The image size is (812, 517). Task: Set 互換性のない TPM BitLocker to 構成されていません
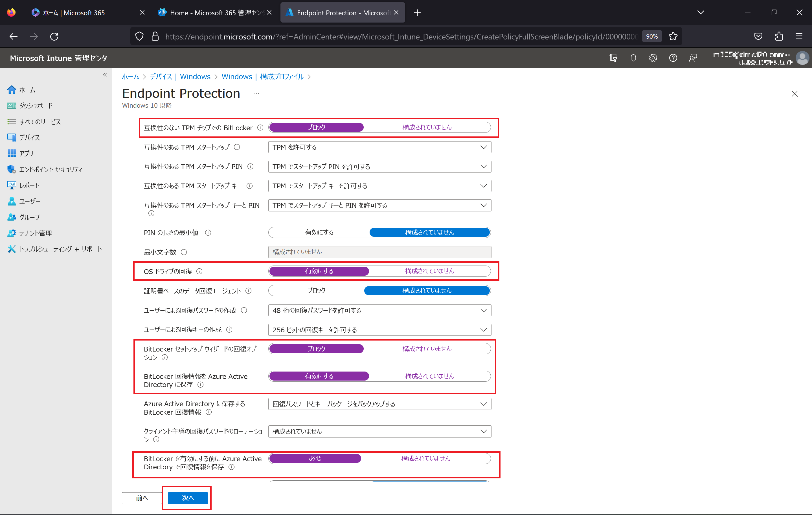pyautogui.click(x=427, y=127)
